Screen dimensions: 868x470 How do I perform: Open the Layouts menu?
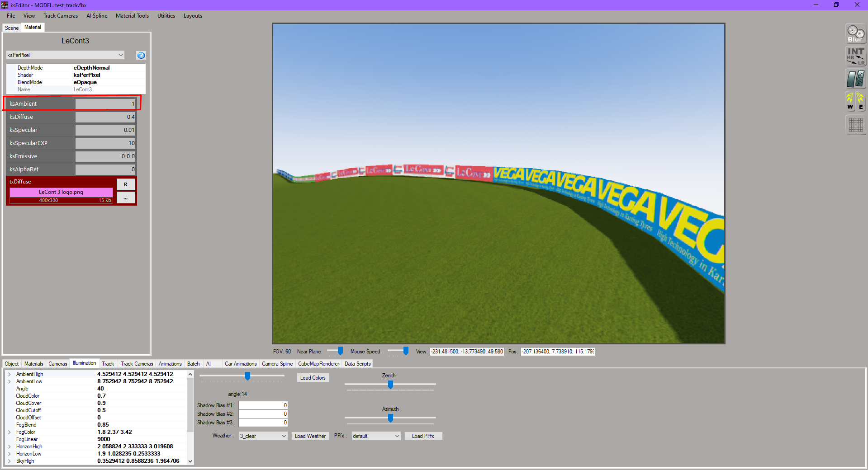[x=193, y=16]
